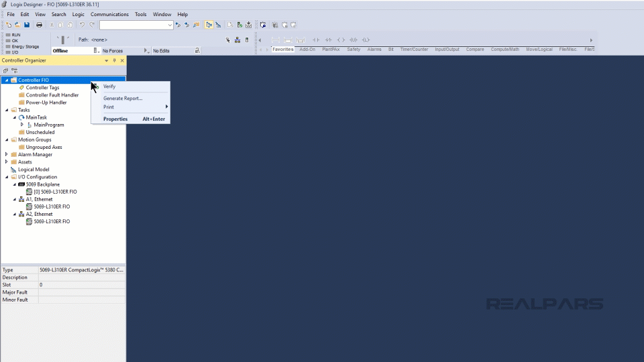
Task: Toggle the Logical Organizer view icon
Action: coord(218,25)
